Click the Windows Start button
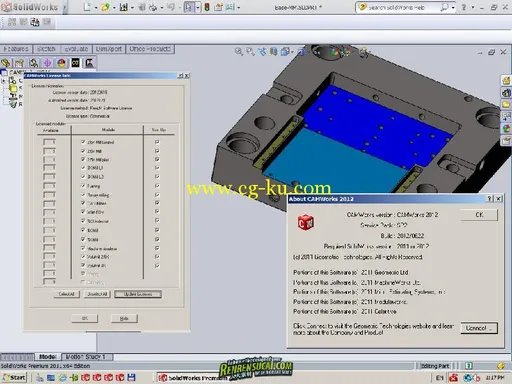Image resolution: width=512 pixels, height=384 pixels. coord(14,377)
